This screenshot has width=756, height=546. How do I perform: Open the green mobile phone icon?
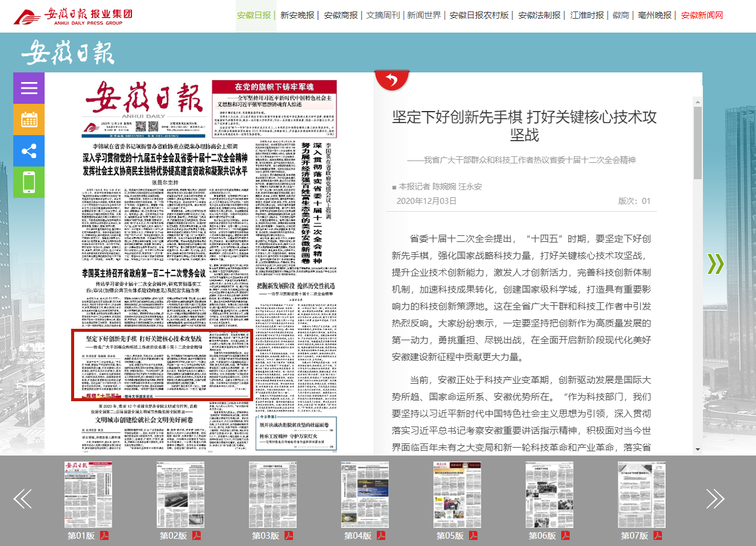point(29,182)
